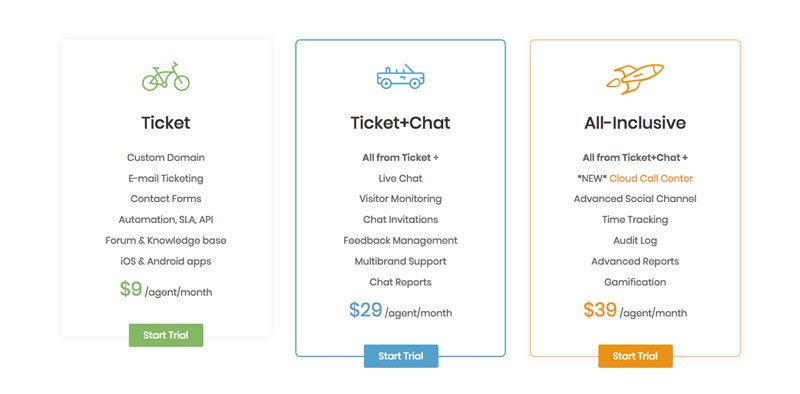This screenshot has height=394, width=800.
Task: Start Trial for the All-Inclusive plan
Action: tap(635, 356)
